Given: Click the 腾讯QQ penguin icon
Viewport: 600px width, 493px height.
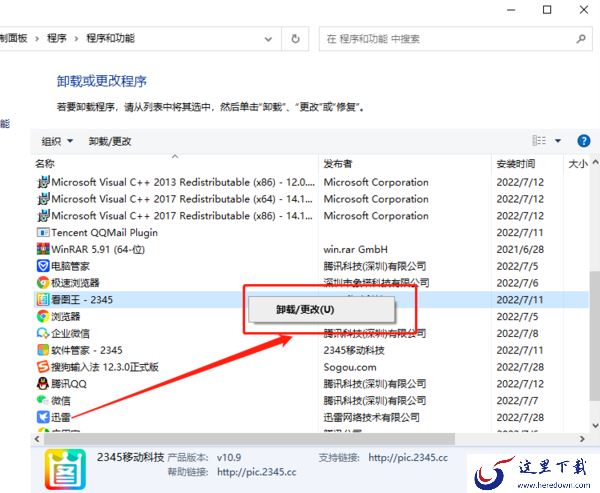Looking at the screenshot, I should coord(43,384).
